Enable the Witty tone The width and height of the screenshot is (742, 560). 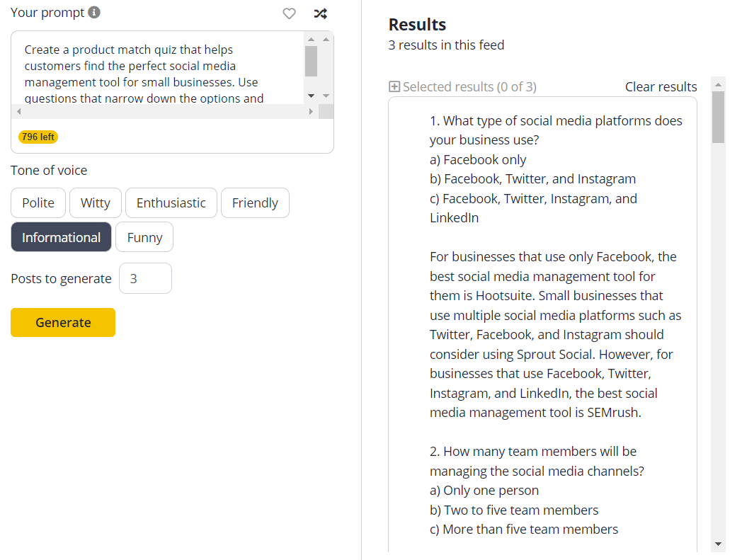(x=95, y=202)
